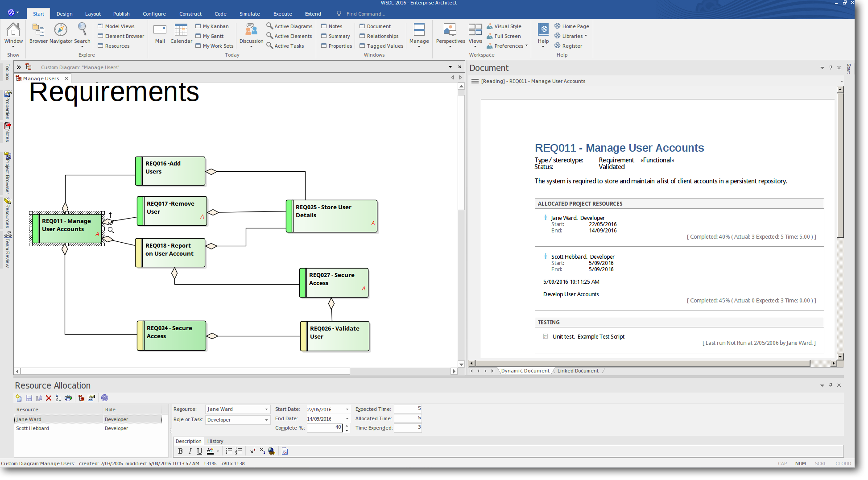Click the print icon in Resource Allocation
Screen dimensions: 868x480
pyautogui.click(x=68, y=398)
